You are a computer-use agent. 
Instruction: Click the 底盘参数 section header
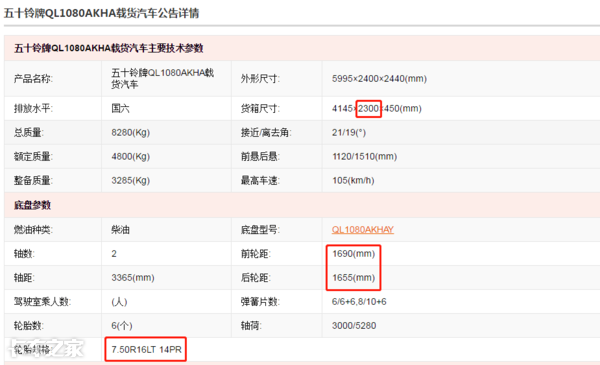coord(32,205)
